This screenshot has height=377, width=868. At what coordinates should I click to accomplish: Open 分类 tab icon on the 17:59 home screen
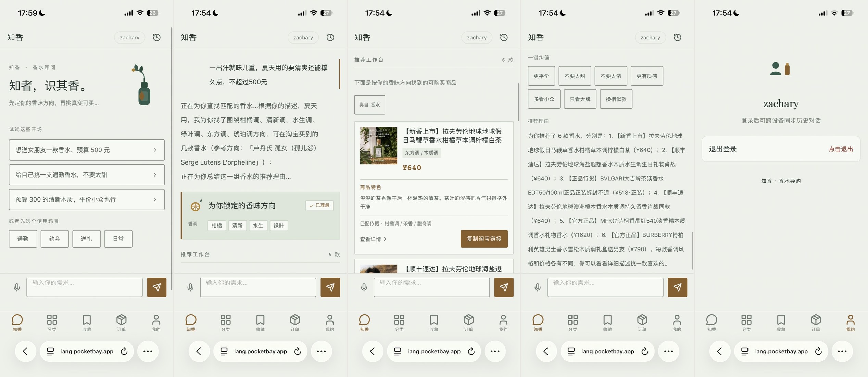[x=52, y=320]
